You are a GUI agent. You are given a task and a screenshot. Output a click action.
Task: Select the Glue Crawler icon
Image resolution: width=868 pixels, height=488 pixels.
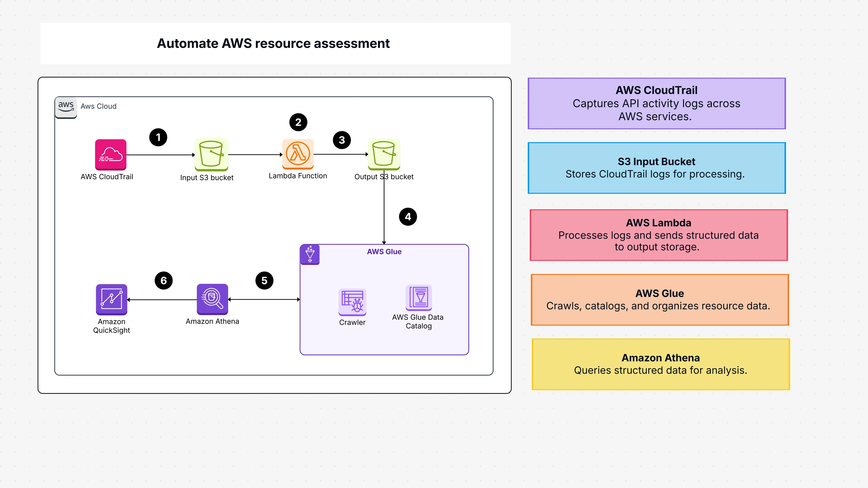tap(352, 302)
